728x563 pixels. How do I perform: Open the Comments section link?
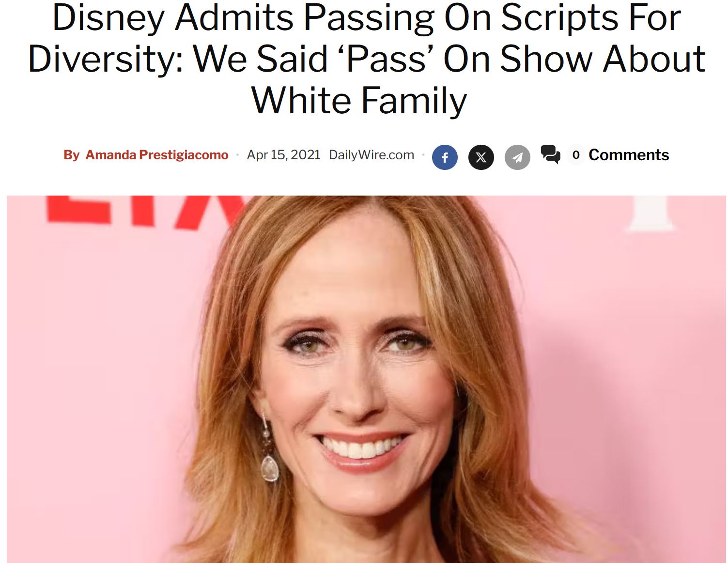tap(629, 155)
